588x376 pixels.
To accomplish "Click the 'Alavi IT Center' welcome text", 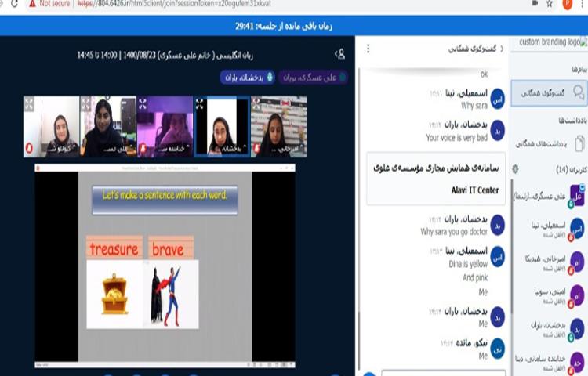I will pos(475,190).
